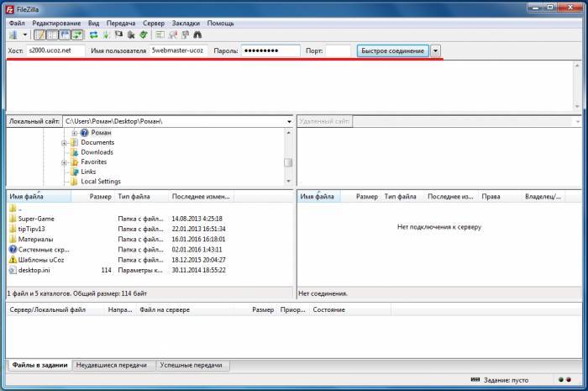The height and width of the screenshot is (391, 588).
Task: Click the Состояние queue column header
Action: pos(350,310)
